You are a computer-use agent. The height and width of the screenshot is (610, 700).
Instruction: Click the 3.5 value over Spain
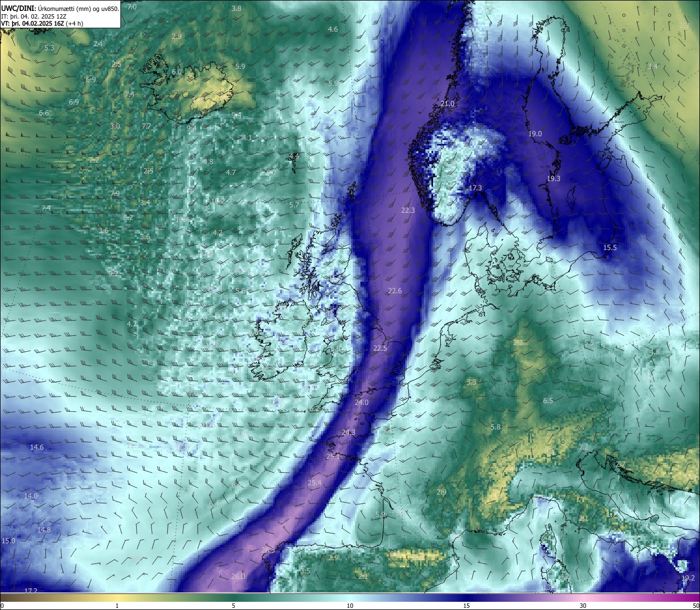pos(305,571)
